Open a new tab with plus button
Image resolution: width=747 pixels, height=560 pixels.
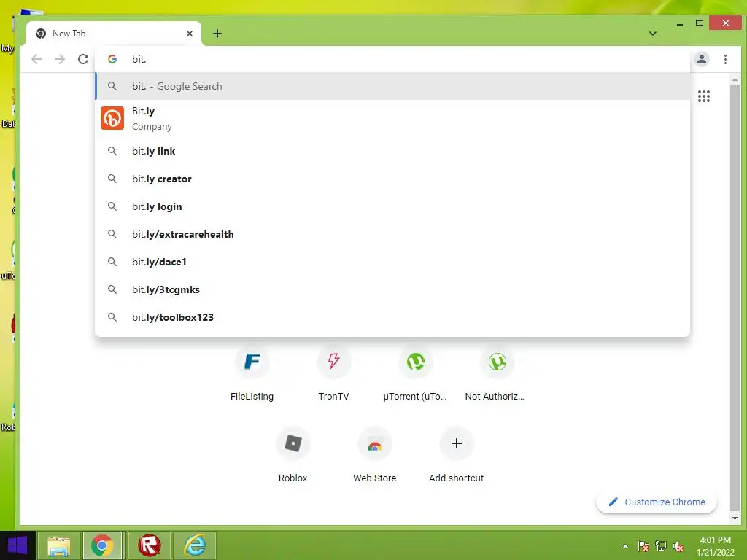(217, 34)
